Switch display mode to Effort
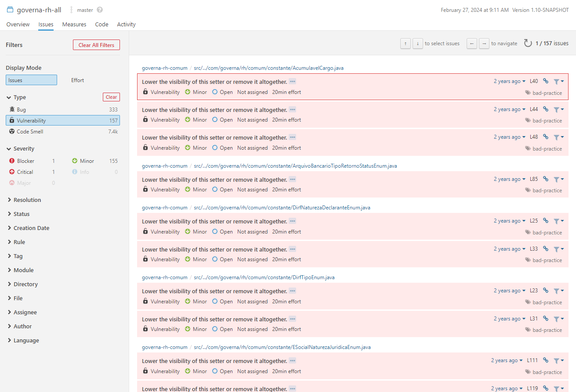This screenshot has height=392, width=576. 78,80
